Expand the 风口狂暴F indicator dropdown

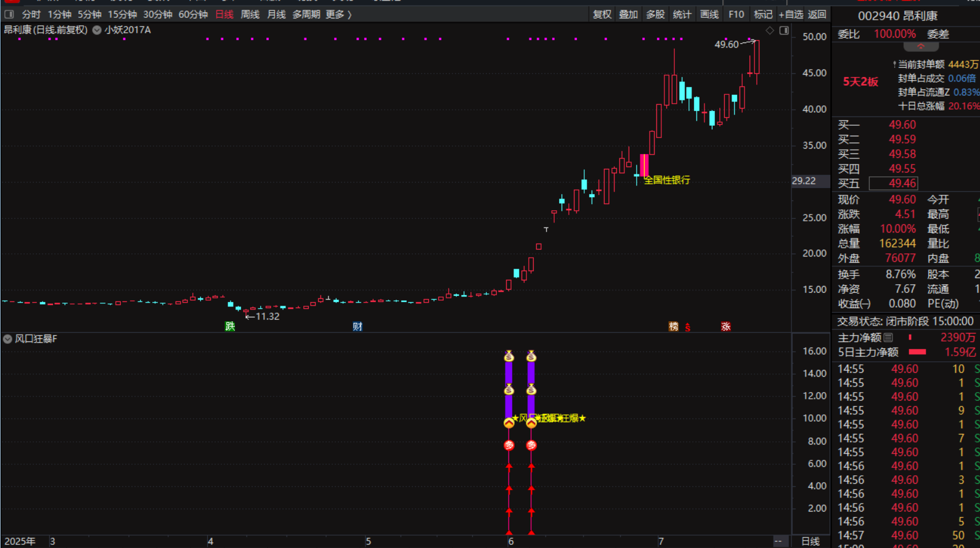pos(8,339)
